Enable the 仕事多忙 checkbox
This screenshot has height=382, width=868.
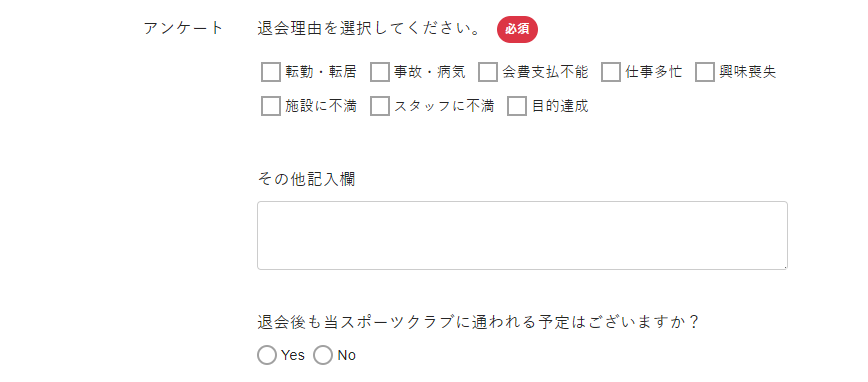pyautogui.click(x=611, y=72)
